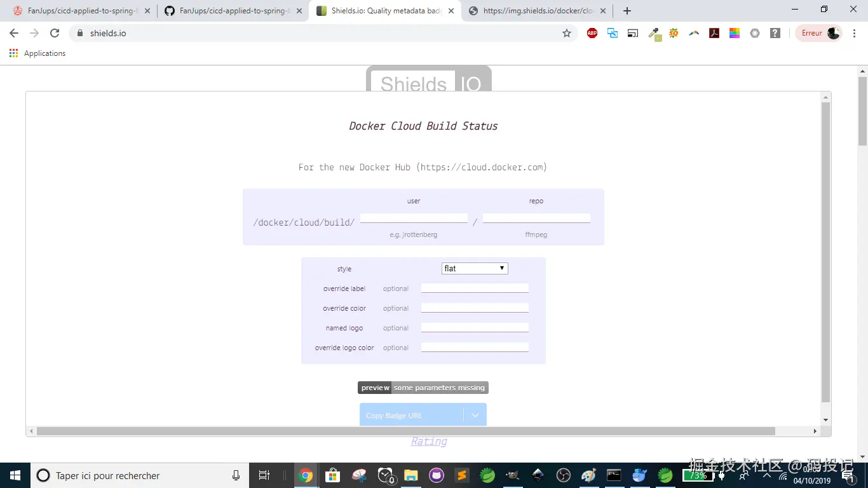
Task: Click the repo input field
Action: (536, 217)
